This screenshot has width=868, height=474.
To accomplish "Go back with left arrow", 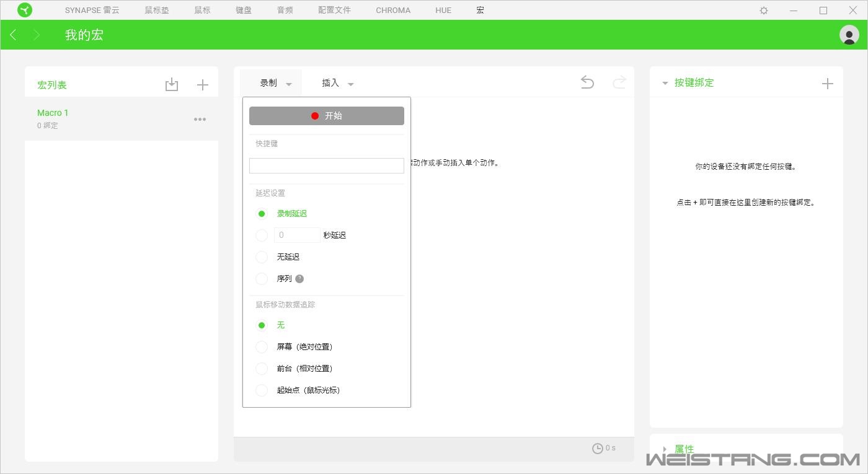I will tap(13, 35).
